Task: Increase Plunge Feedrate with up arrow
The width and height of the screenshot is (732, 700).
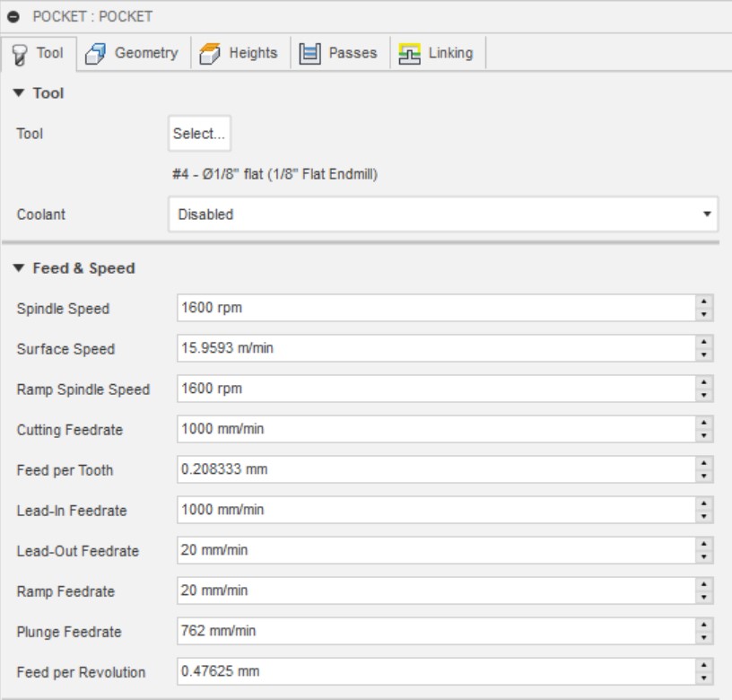Action: point(703,625)
